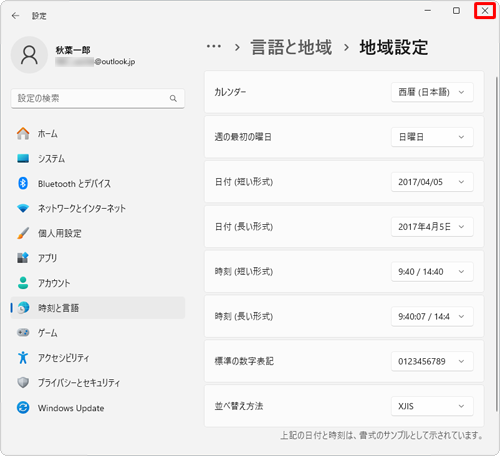Open 日付 (長い形式) dropdown

tap(432, 227)
